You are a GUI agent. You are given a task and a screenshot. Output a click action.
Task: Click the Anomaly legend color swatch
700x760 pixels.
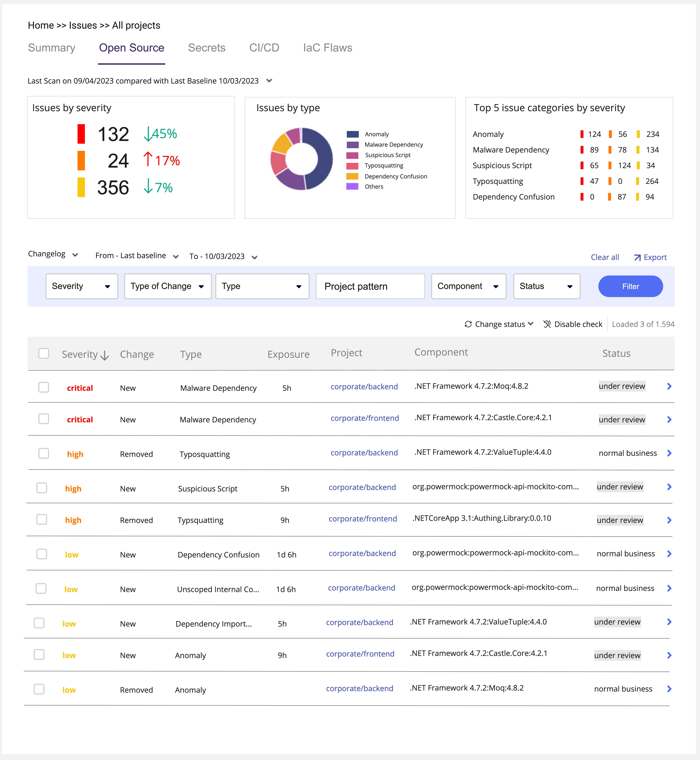353,134
